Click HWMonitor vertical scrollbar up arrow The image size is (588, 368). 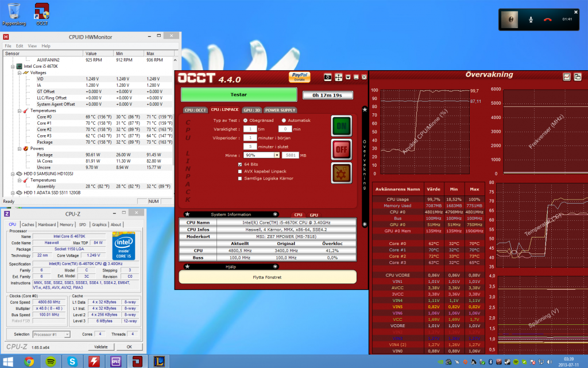(175, 60)
